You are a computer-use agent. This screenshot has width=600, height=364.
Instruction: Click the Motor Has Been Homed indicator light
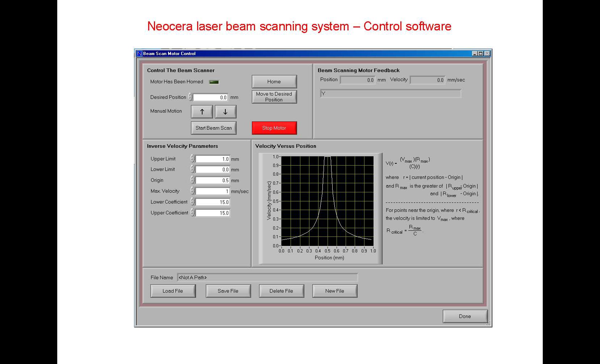[x=214, y=82]
